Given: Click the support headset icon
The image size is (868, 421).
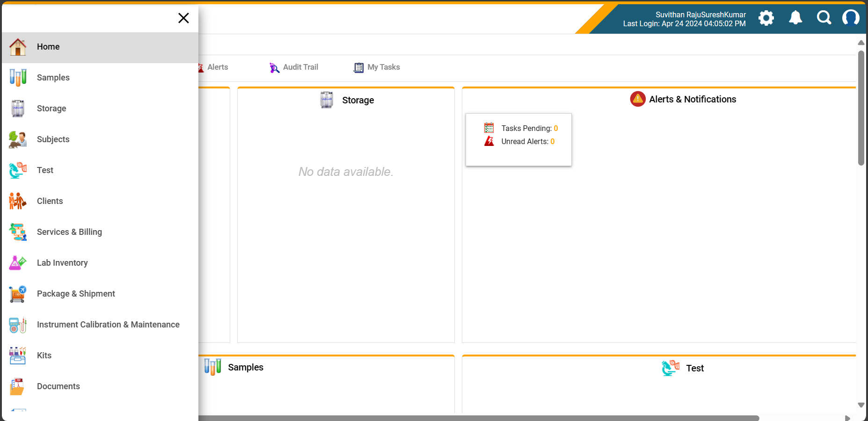Looking at the screenshot, I should 851,18.
